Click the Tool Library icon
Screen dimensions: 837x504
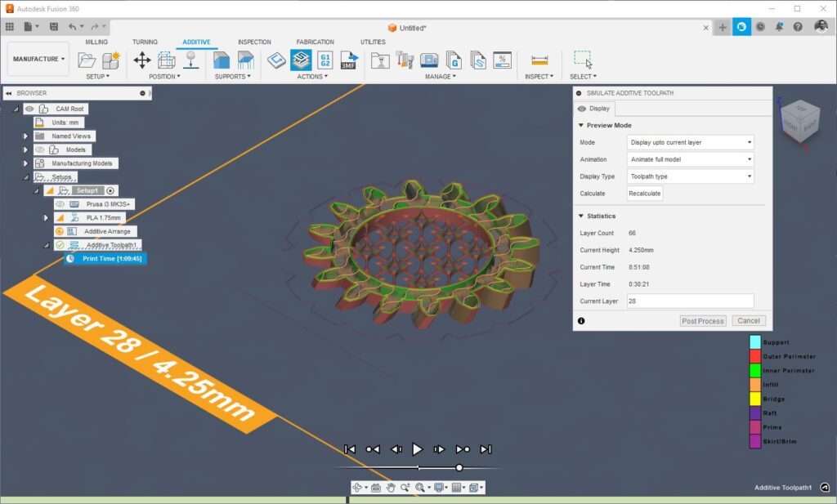point(405,60)
